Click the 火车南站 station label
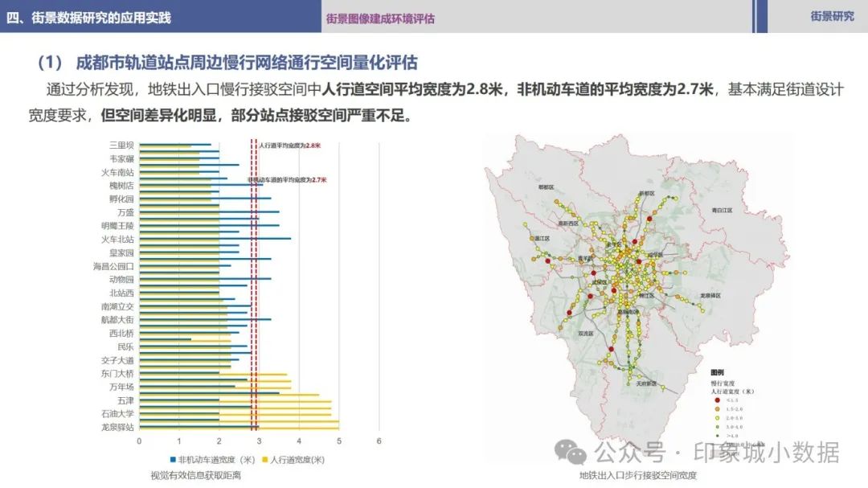 tap(117, 172)
